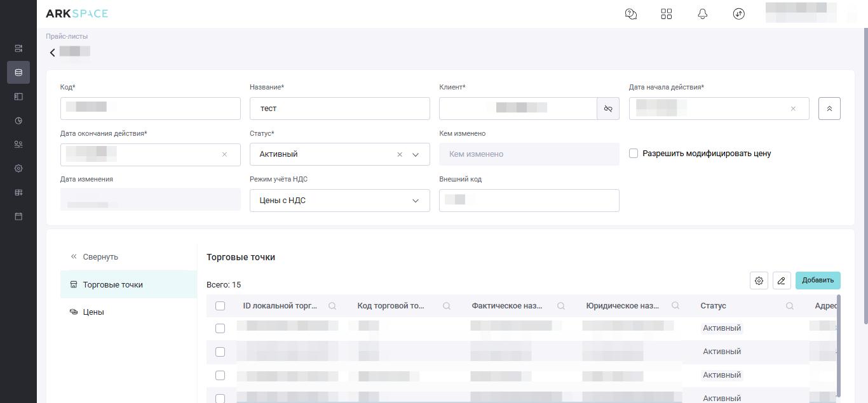The image size is (868, 403).
Task: Collapse the form with double-chevron button
Action: pos(829,109)
